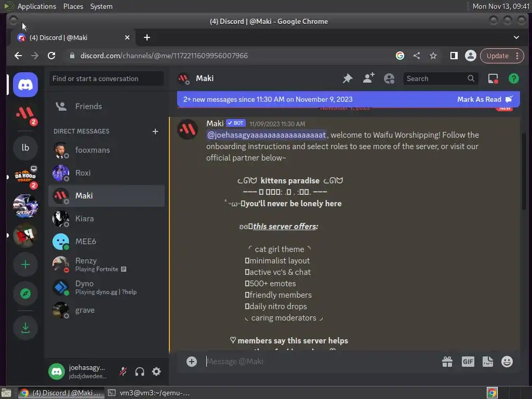Open fooxmans direct message
532x399 pixels.
107,150
